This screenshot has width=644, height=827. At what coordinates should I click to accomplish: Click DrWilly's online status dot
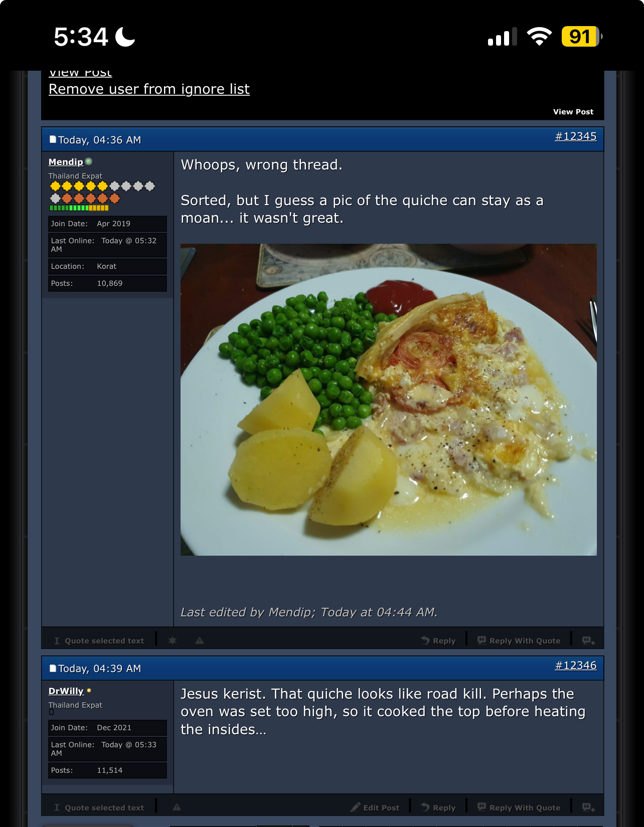[89, 691]
